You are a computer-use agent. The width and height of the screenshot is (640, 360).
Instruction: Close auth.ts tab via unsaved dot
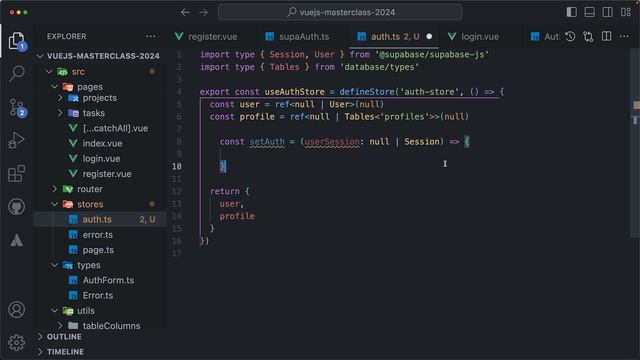point(429,36)
